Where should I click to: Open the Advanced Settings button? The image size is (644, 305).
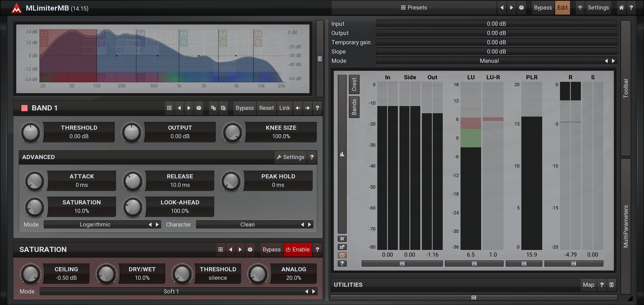tap(290, 157)
